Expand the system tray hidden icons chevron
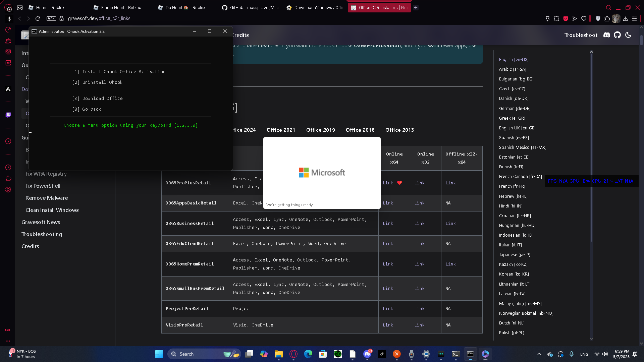The width and height of the screenshot is (644, 362). click(x=539, y=354)
